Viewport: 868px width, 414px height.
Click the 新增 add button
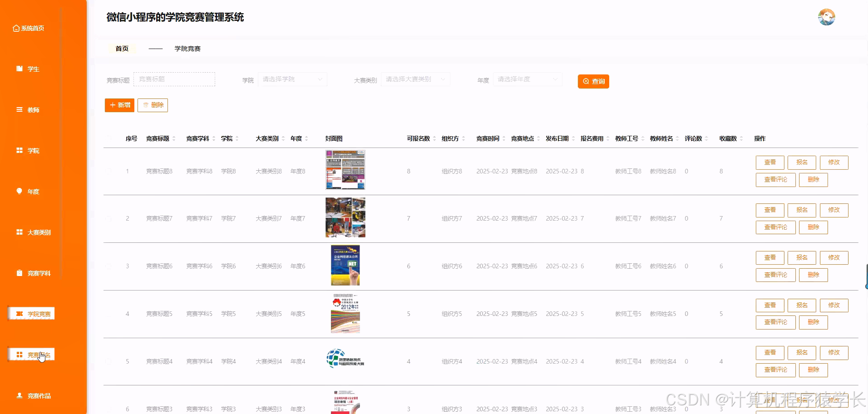119,105
